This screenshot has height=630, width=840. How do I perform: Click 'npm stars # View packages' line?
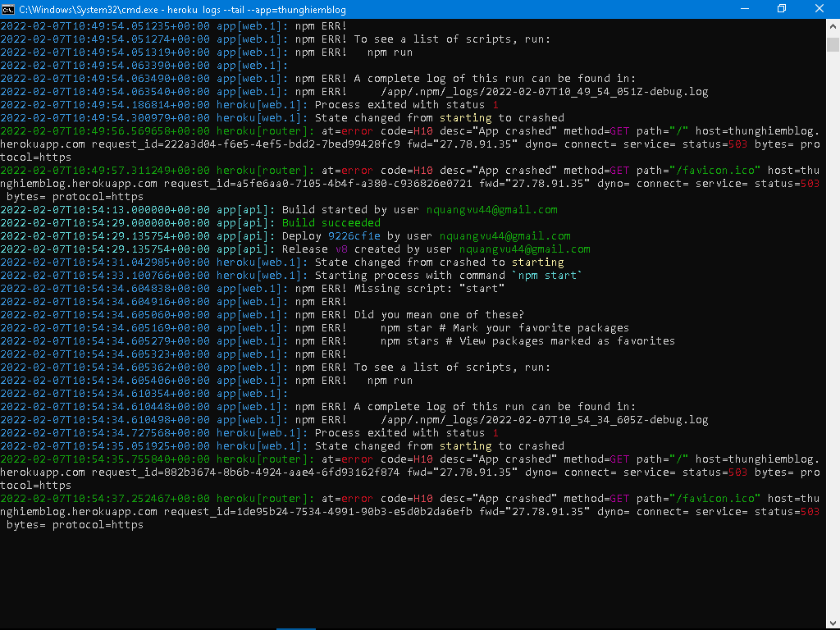(x=527, y=340)
